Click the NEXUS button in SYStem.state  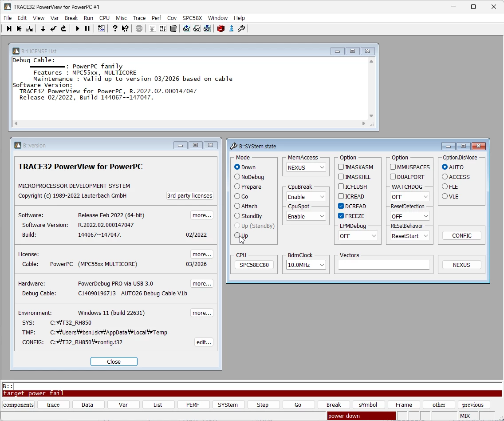[461, 265]
